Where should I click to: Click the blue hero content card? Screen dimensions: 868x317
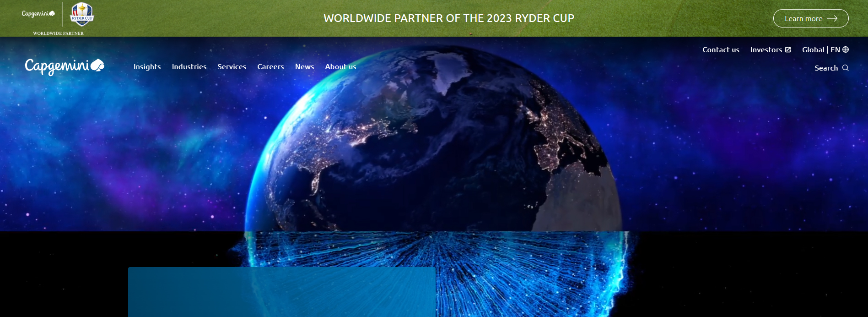[282, 292]
